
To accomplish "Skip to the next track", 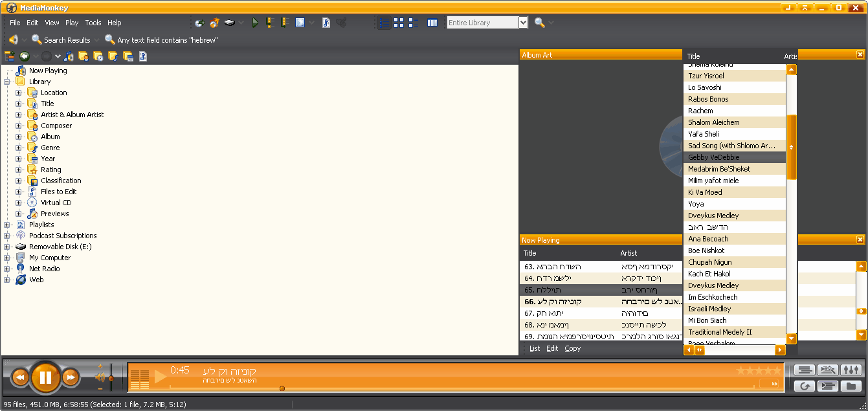I will tap(70, 377).
